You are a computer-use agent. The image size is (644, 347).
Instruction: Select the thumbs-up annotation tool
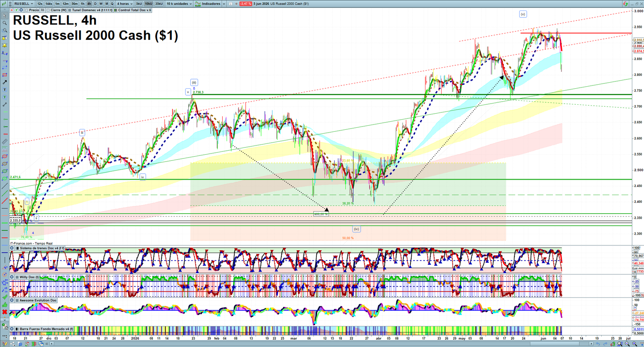[5, 305]
